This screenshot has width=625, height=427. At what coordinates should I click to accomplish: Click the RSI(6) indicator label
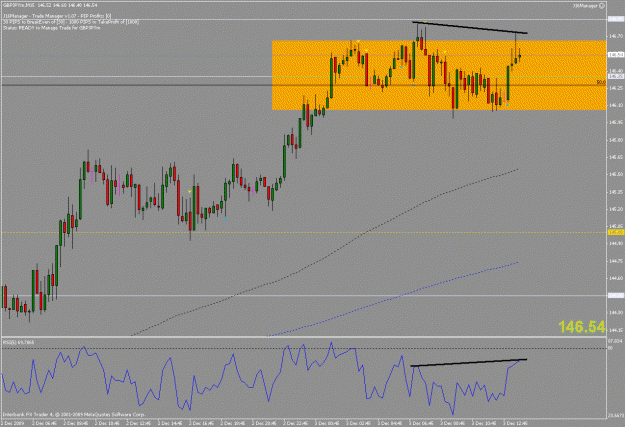[18, 342]
